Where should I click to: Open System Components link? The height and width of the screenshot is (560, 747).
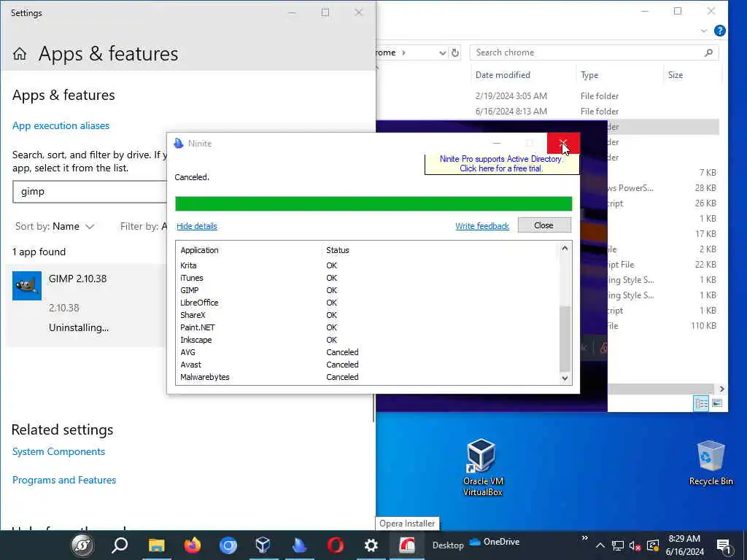(x=58, y=451)
